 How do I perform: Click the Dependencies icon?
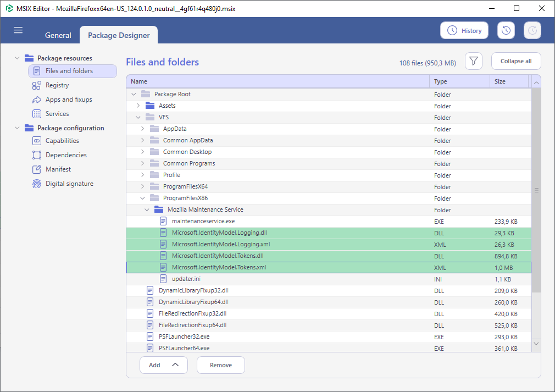tap(36, 155)
